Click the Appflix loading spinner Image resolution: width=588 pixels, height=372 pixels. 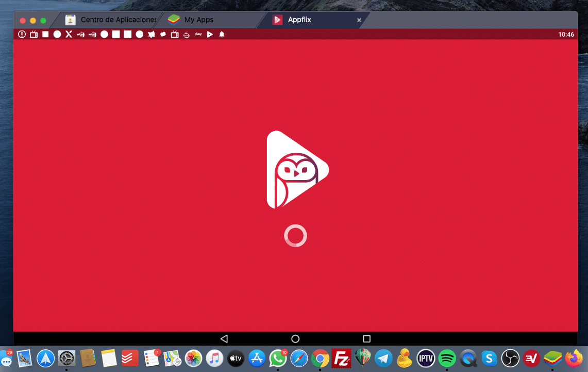pyautogui.click(x=295, y=235)
